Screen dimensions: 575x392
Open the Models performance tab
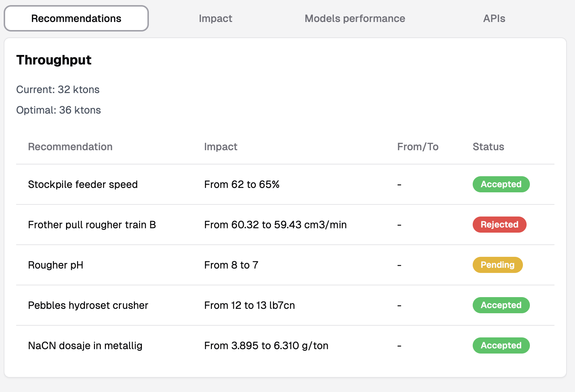coord(355,19)
